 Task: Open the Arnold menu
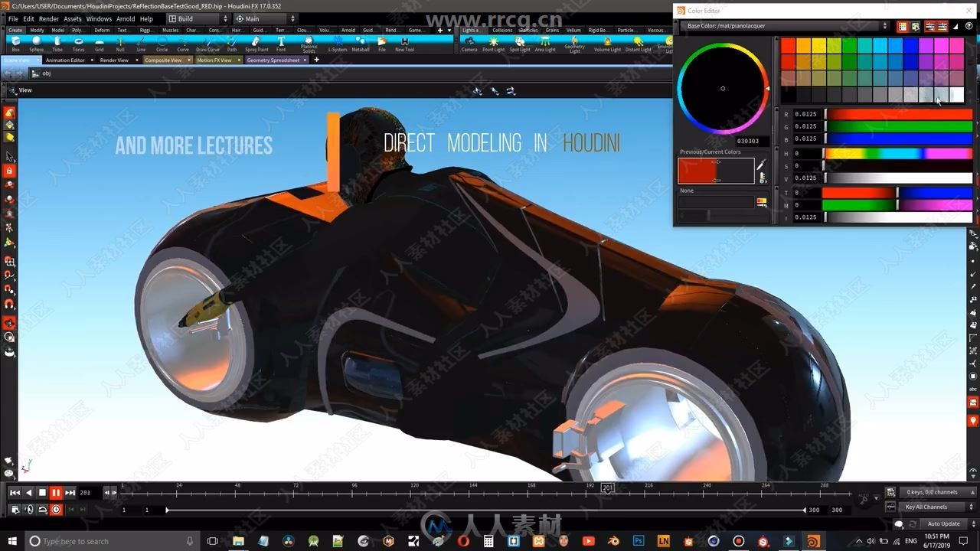coord(126,18)
